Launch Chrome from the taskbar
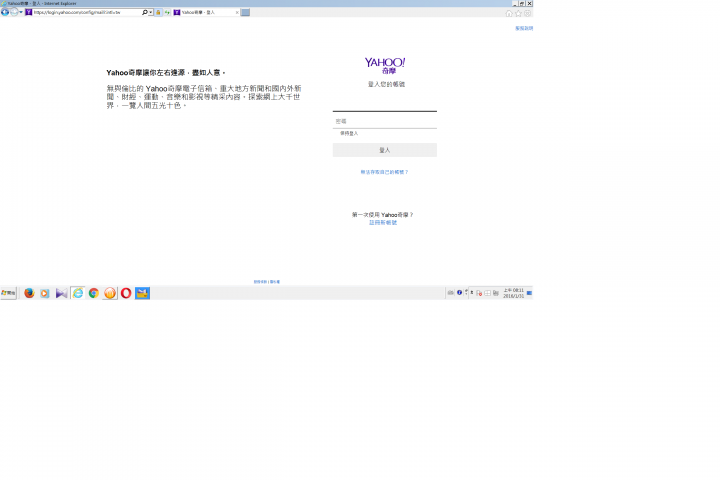Image resolution: width=720 pixels, height=480 pixels. pos(94,293)
